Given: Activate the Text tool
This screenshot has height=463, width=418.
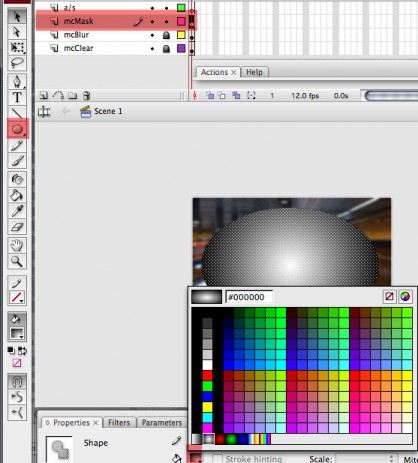Looking at the screenshot, I should 17,97.
